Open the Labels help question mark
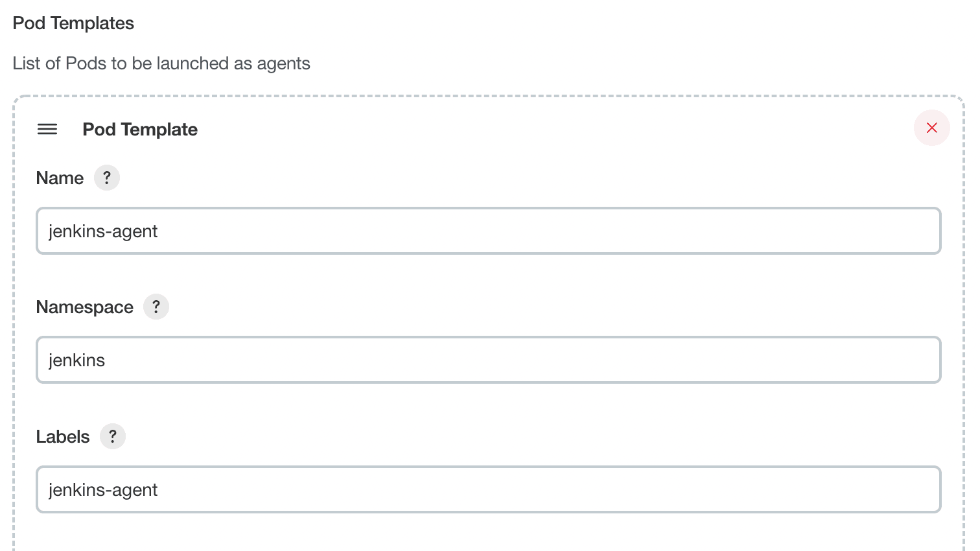980x551 pixels. (x=113, y=436)
